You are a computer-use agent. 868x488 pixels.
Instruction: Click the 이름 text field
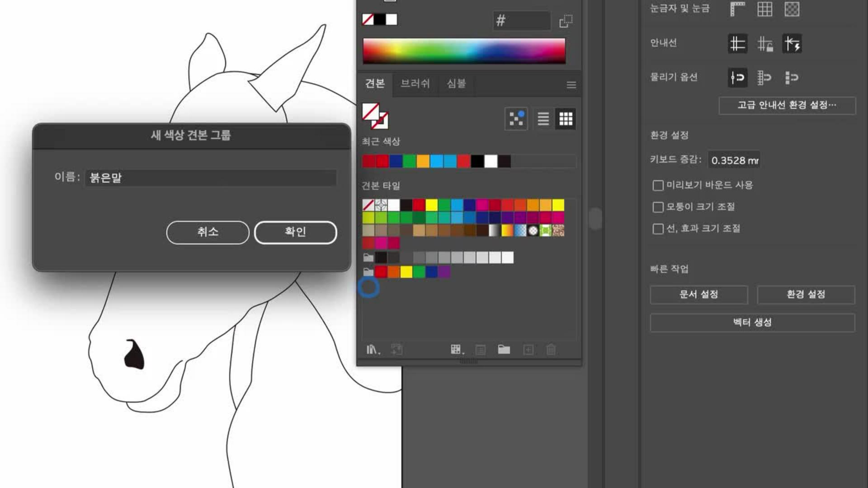click(x=211, y=178)
